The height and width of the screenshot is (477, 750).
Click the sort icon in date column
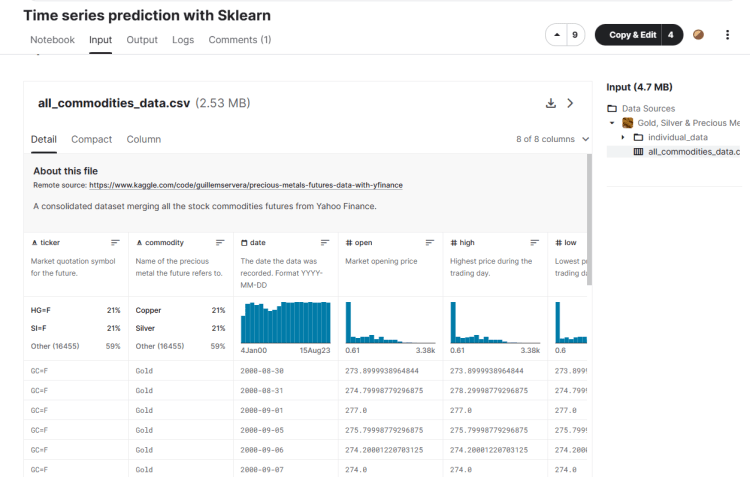coord(324,243)
